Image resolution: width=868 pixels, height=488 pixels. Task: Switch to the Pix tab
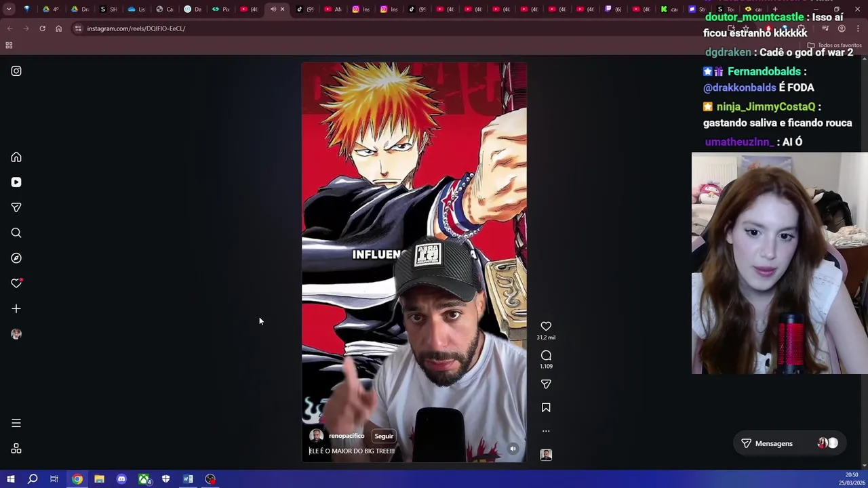[x=220, y=9]
